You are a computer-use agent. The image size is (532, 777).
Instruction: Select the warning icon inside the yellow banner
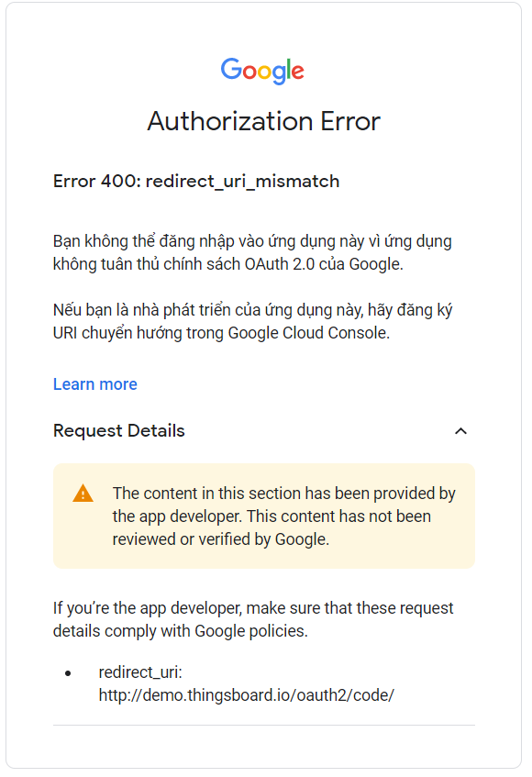click(x=83, y=493)
